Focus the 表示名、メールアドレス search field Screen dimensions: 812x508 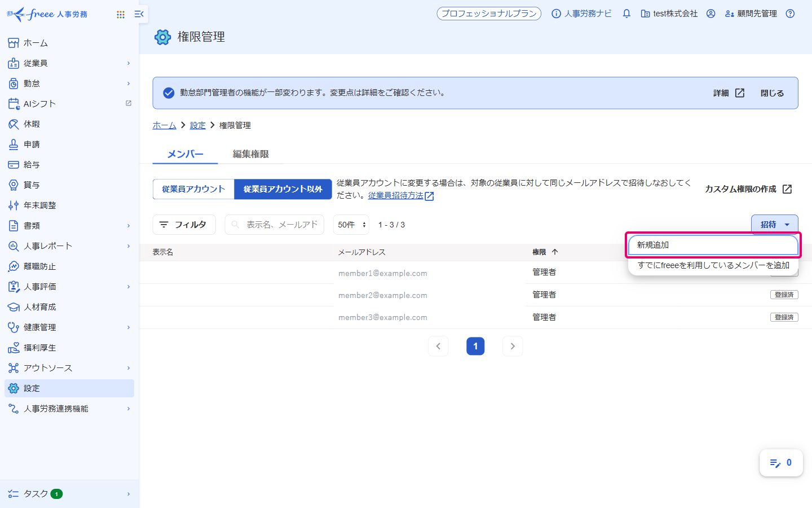[275, 225]
